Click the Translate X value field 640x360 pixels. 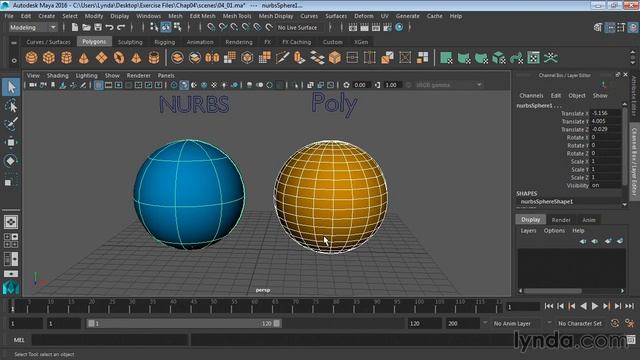pyautogui.click(x=606, y=113)
